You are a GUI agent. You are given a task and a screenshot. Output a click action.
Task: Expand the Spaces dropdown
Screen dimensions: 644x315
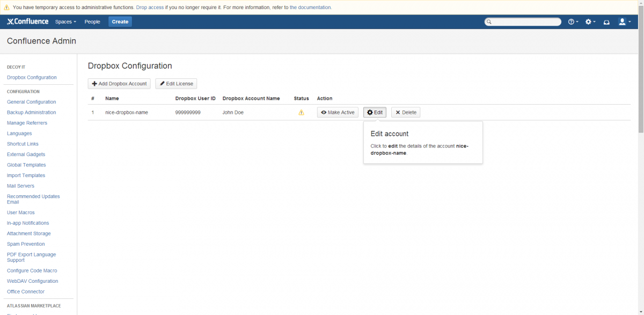[65, 22]
